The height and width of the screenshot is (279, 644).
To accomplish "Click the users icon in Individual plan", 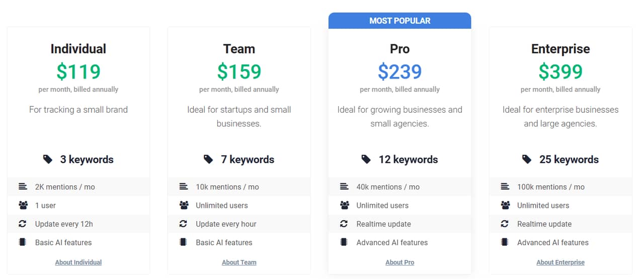I will [23, 205].
